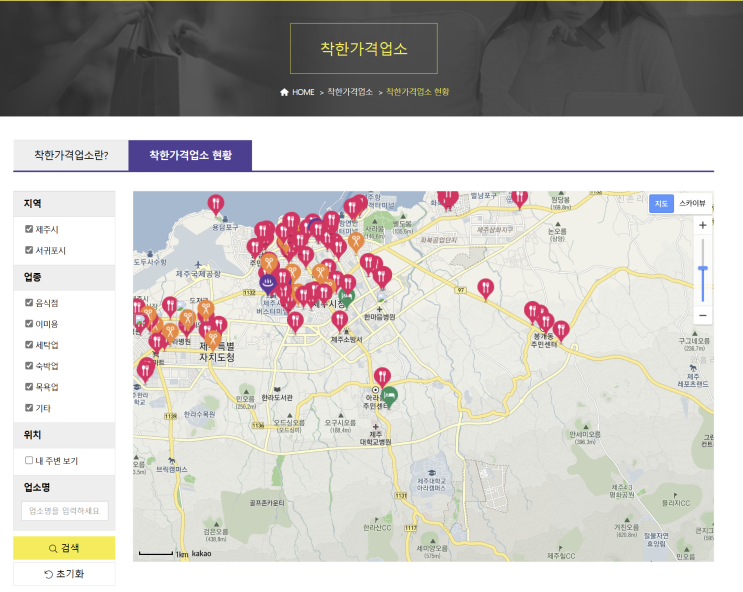
Task: Uncheck the 서귀포시 region checkbox
Action: pos(29,250)
